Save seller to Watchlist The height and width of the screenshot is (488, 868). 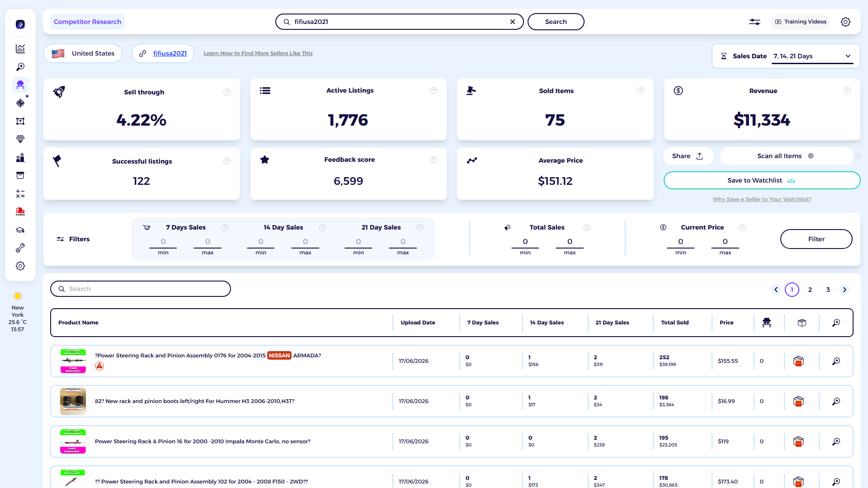click(x=762, y=180)
